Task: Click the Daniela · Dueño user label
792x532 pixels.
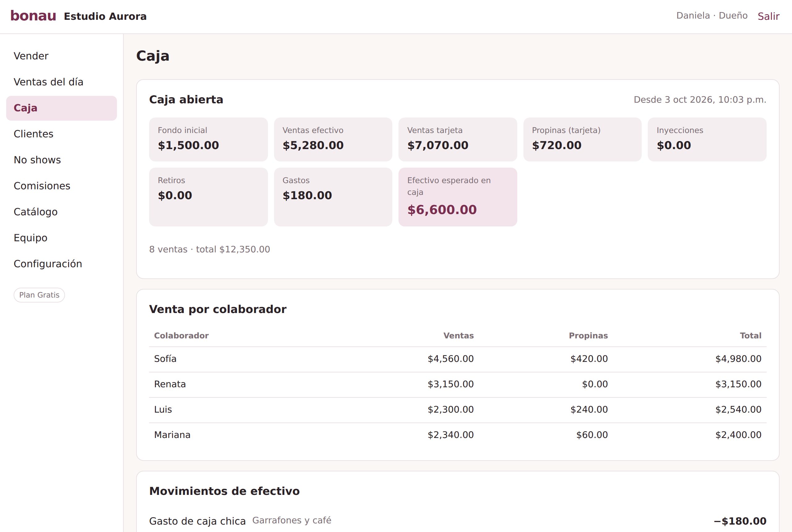Action: [712, 15]
